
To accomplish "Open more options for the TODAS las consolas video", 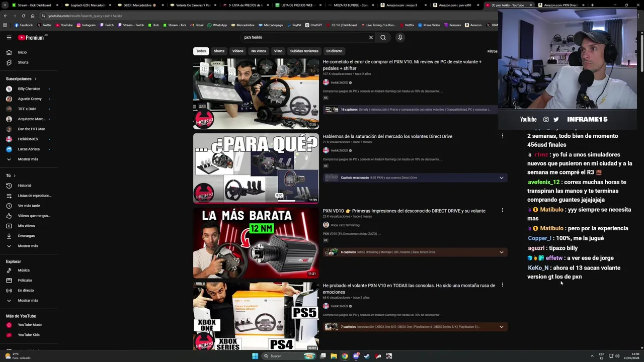I will [x=502, y=285].
